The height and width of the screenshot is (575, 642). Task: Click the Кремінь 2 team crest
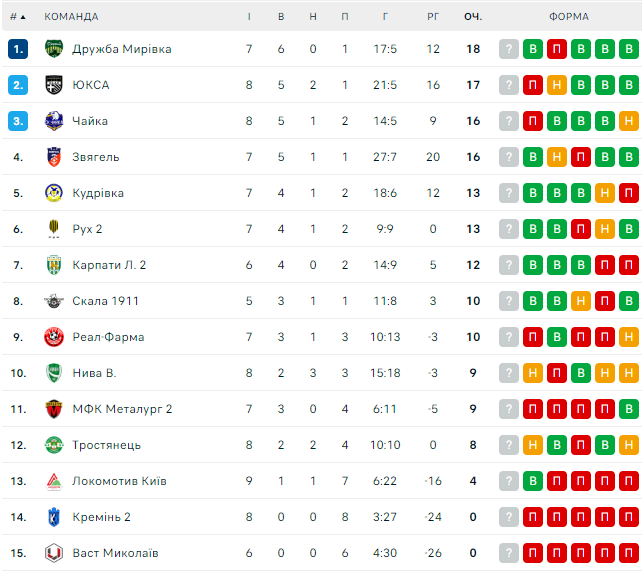54,517
